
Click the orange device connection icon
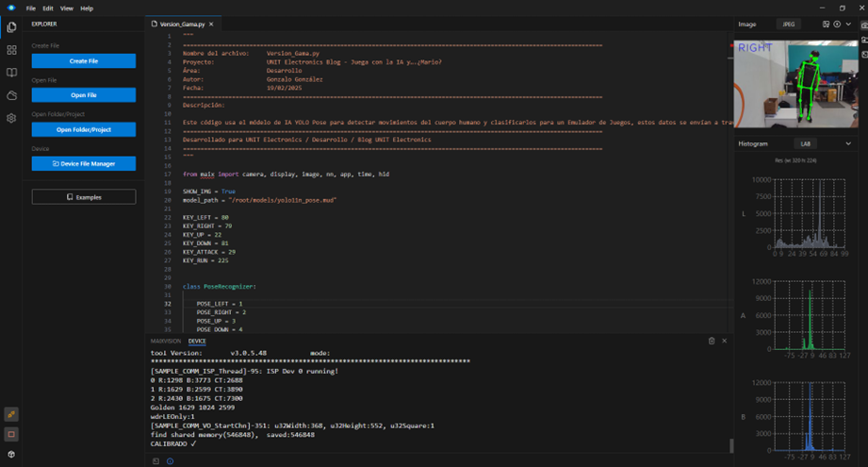[x=11, y=414]
